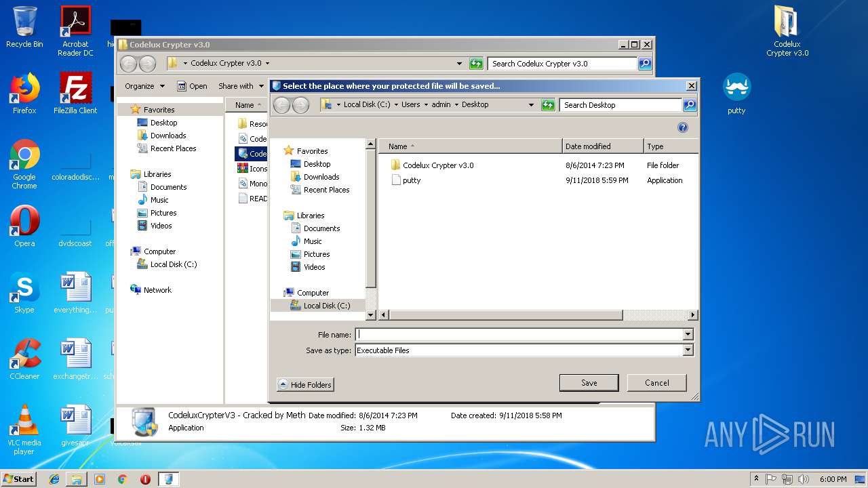Expand the Users breadcrumb arrow in save dialog
Viewport: 868px width, 488px height.
pos(425,105)
